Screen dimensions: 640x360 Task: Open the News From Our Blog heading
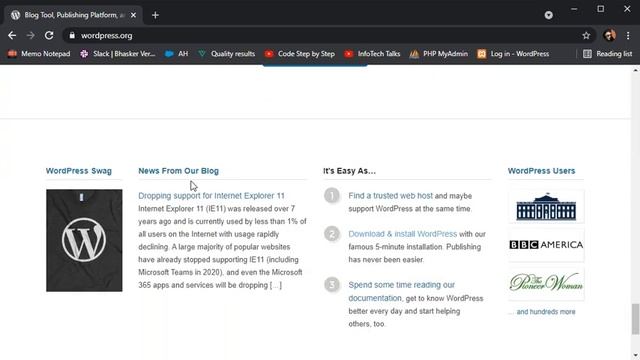(178, 171)
